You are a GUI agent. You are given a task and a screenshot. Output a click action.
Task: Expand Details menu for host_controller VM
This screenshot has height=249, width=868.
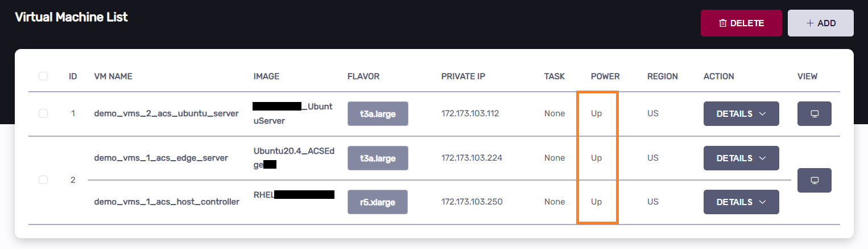coord(741,202)
